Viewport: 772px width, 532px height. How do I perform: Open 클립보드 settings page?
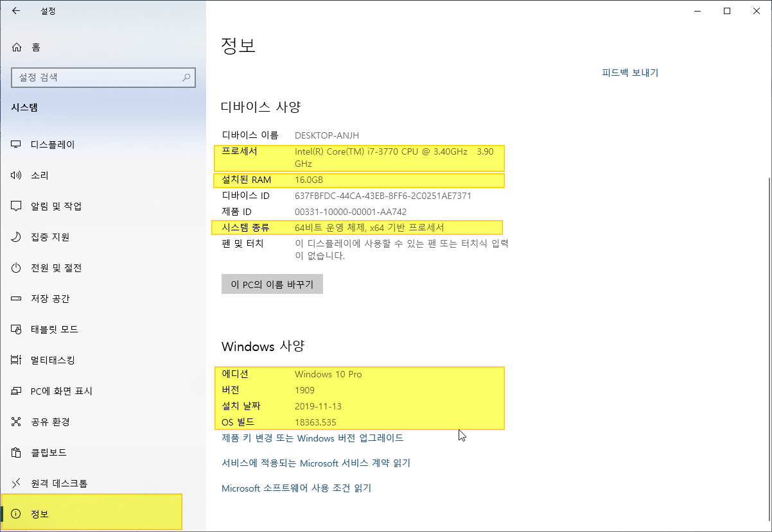103,452
